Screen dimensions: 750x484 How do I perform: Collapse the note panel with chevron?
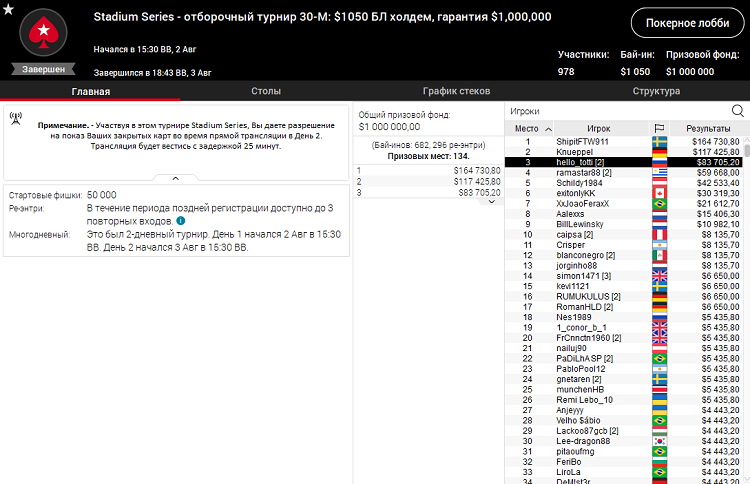(176, 178)
